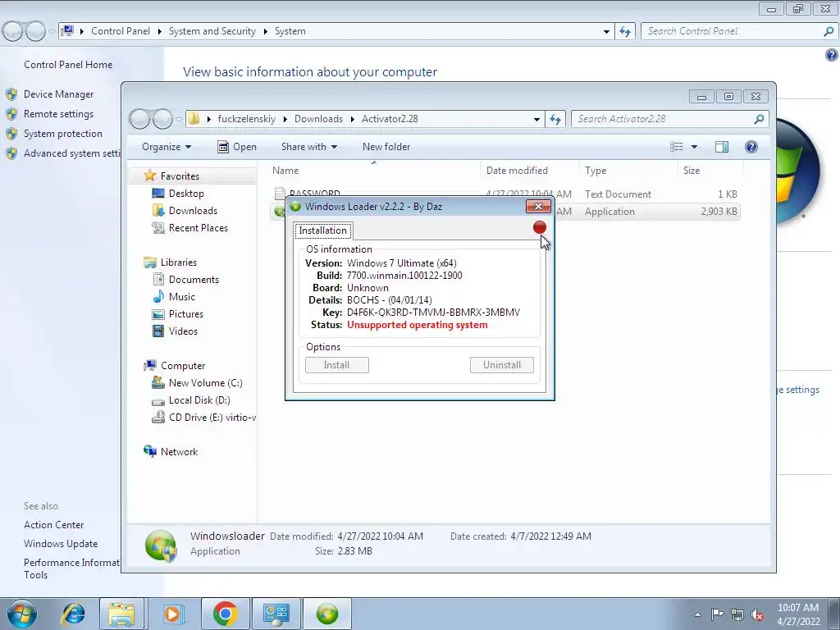Switch to Windows Loader taskbar button
This screenshot has height=630, width=840.
(x=327, y=614)
